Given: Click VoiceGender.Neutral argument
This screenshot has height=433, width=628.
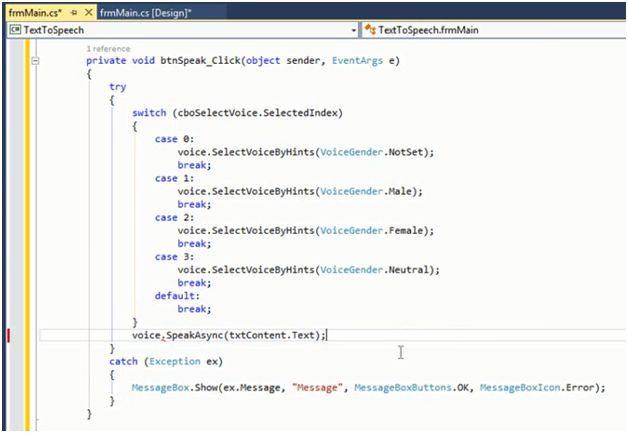Looking at the screenshot, I should click(374, 270).
